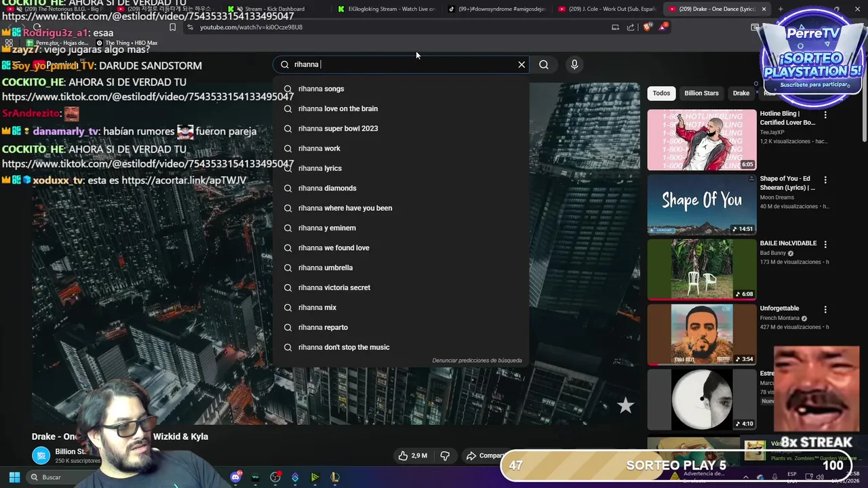The height and width of the screenshot is (488, 868).
Task: Open "Denunciar predicciones de búsqueda" link
Action: tap(477, 361)
